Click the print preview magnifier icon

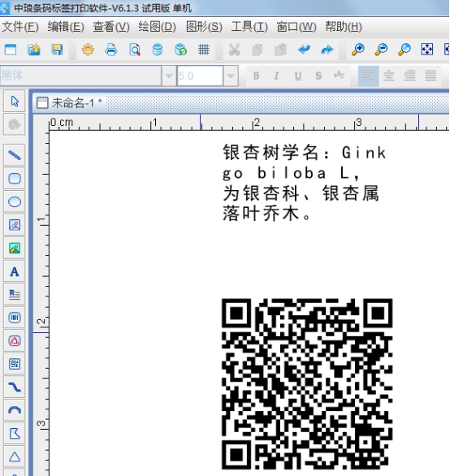click(135, 50)
